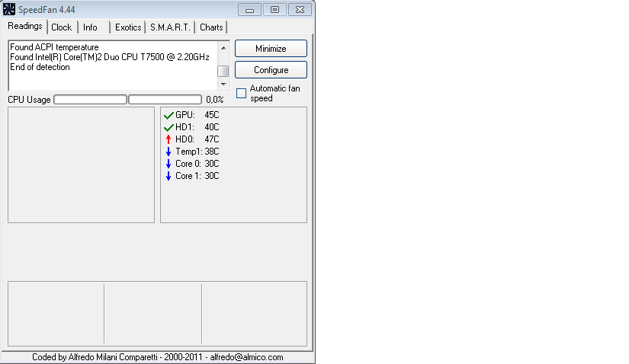The image size is (629, 364).
Task: Click the green checkmark next to GPU
Action: point(168,116)
